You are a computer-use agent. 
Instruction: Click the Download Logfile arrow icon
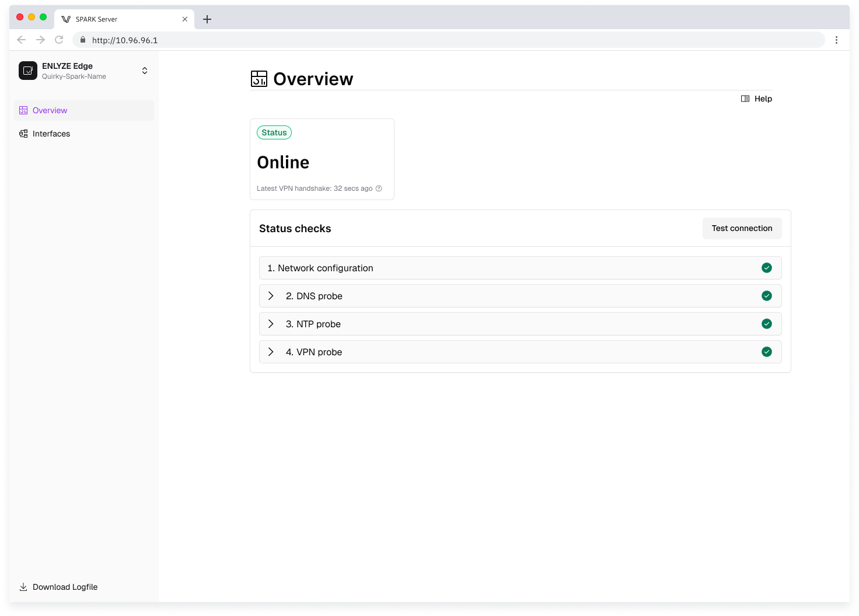(x=23, y=587)
